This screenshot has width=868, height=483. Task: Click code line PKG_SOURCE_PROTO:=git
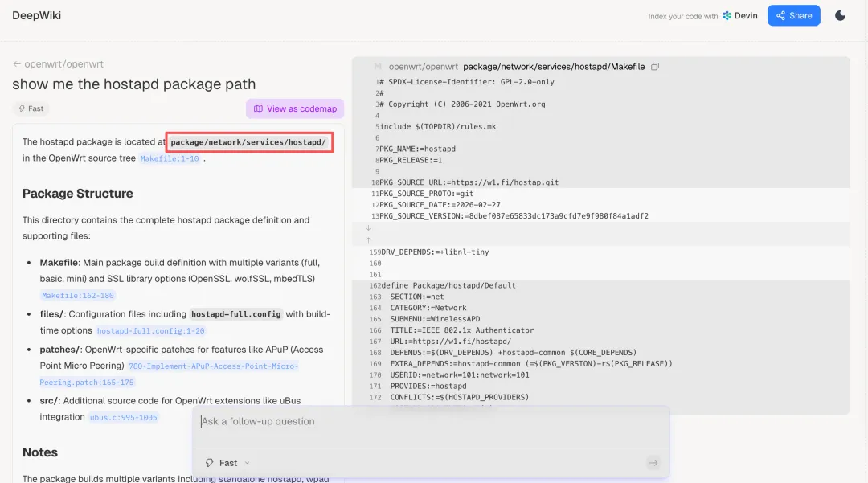[x=426, y=194]
